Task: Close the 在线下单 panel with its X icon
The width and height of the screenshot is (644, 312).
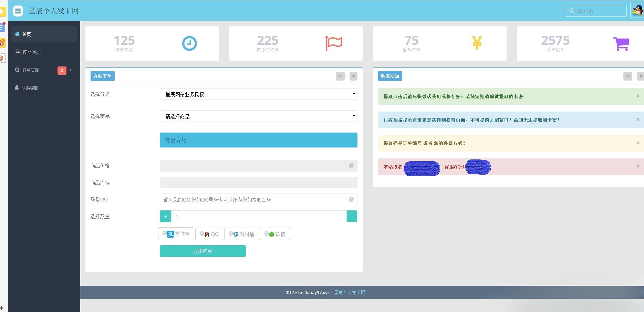Action: pyautogui.click(x=353, y=76)
